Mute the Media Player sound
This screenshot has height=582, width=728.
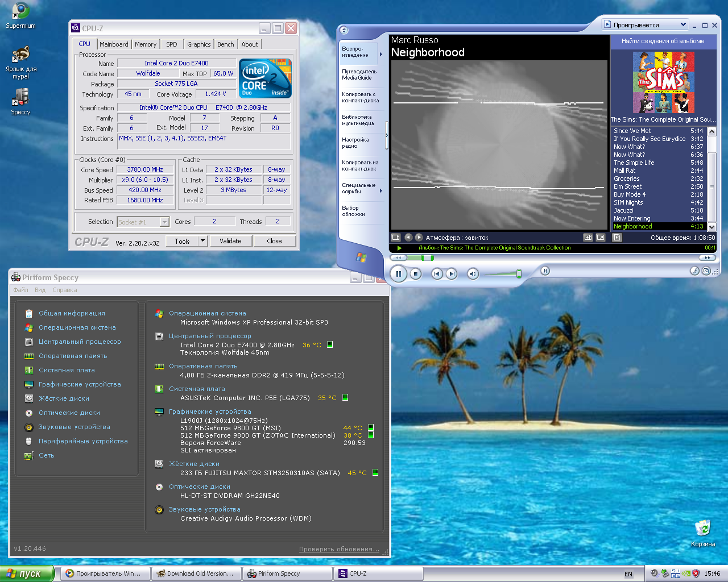(x=473, y=274)
